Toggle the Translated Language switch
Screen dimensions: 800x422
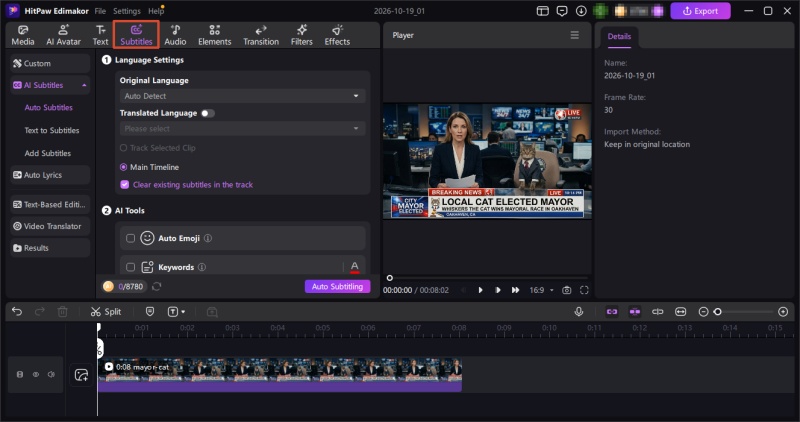point(208,113)
